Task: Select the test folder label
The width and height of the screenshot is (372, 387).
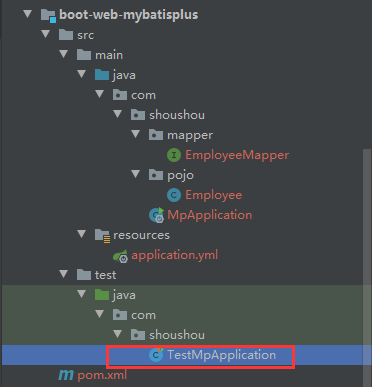Action: [105, 275]
